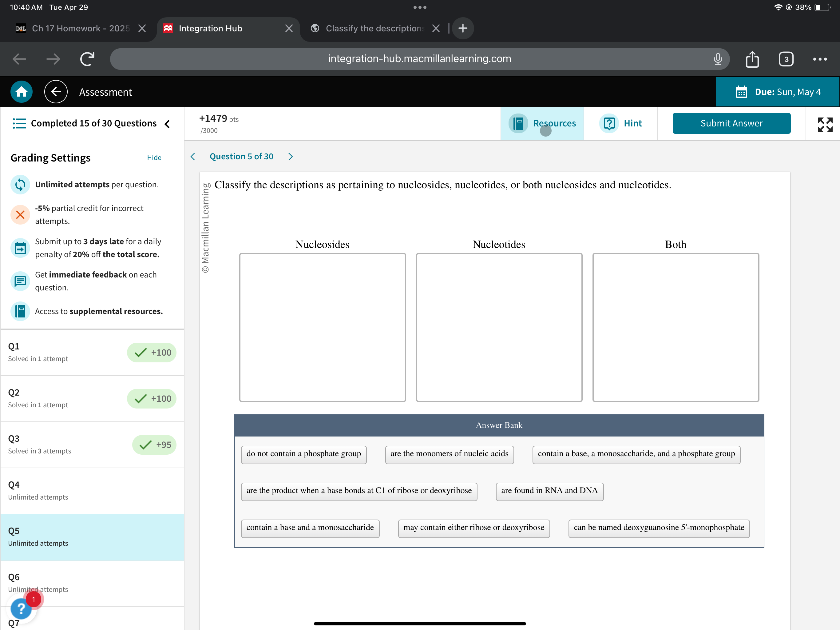This screenshot has height=630, width=840.
Task: Collapse the Completed 15 of 30 Questions panel
Action: pyautogui.click(x=167, y=124)
